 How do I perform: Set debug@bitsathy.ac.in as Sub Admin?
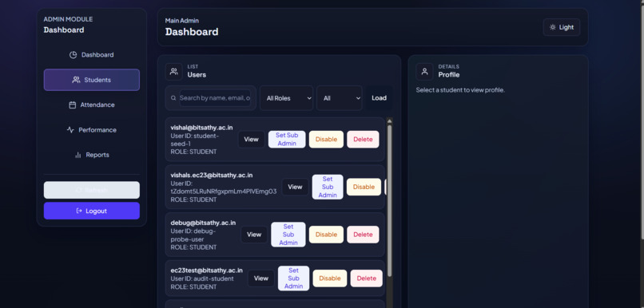click(x=288, y=235)
